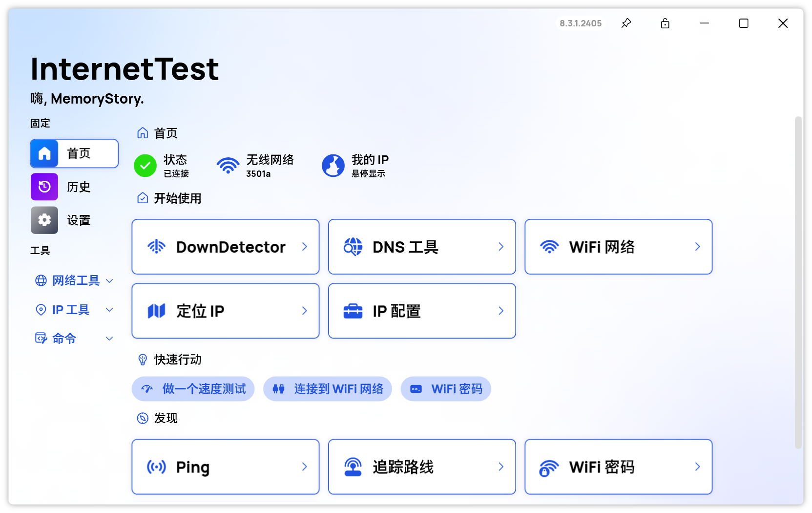Click the chevron on Ping card

[x=305, y=467]
